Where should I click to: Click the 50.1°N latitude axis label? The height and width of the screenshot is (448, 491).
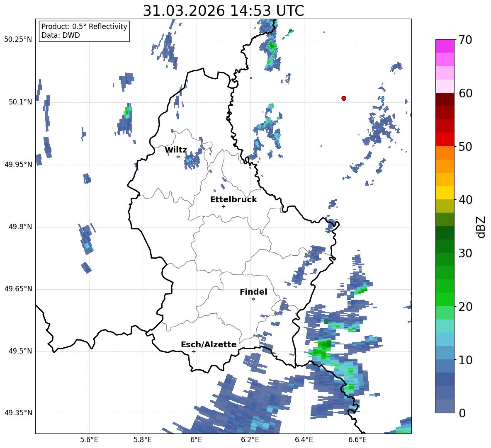coord(18,102)
